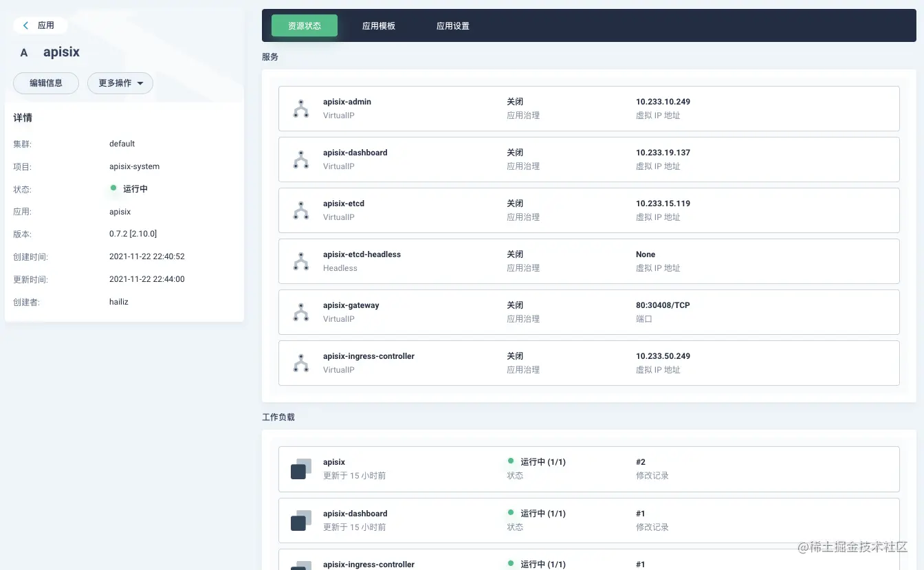Click the version value 0.7.2 [2.10.0]
Viewport: 924px width, 570px height.
click(133, 234)
